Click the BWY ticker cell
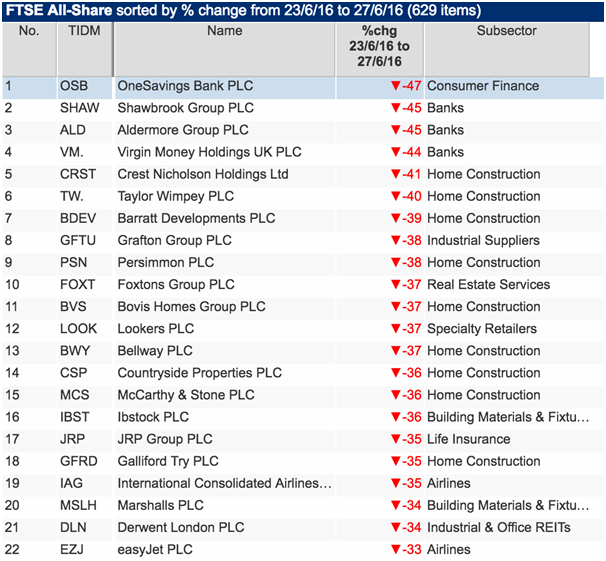 click(75, 351)
